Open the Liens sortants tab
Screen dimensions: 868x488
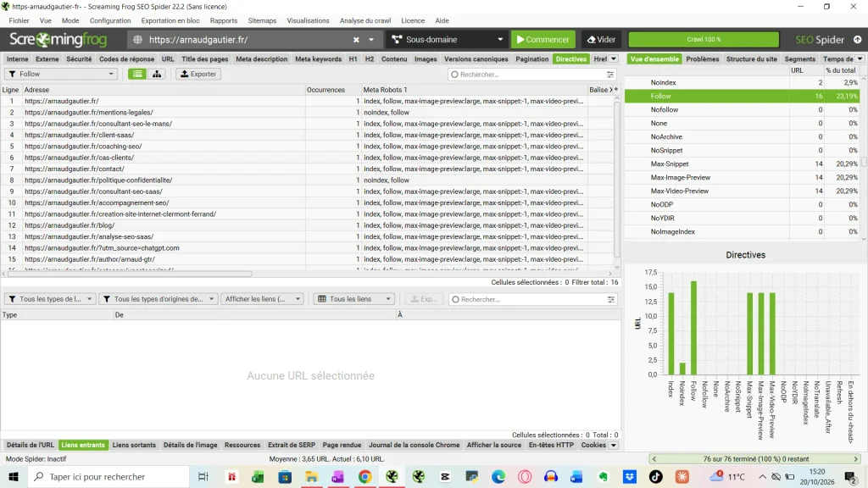point(134,446)
